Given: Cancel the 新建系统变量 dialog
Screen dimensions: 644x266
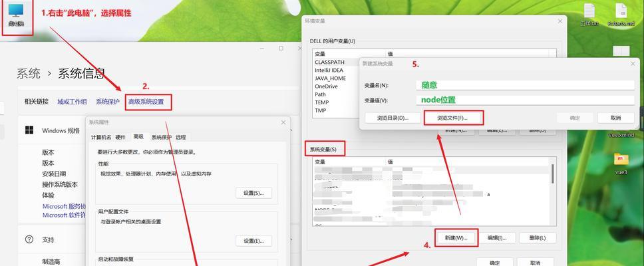Looking at the screenshot, I should point(615,118).
